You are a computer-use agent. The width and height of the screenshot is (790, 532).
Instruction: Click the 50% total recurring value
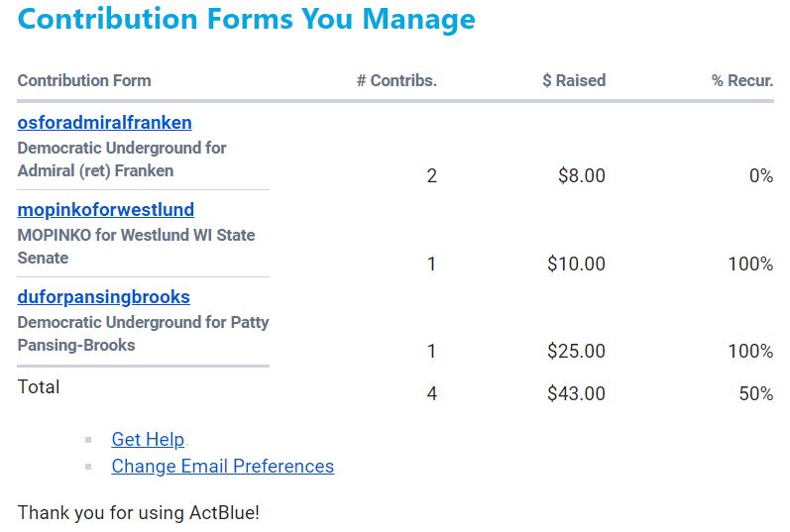click(x=755, y=394)
